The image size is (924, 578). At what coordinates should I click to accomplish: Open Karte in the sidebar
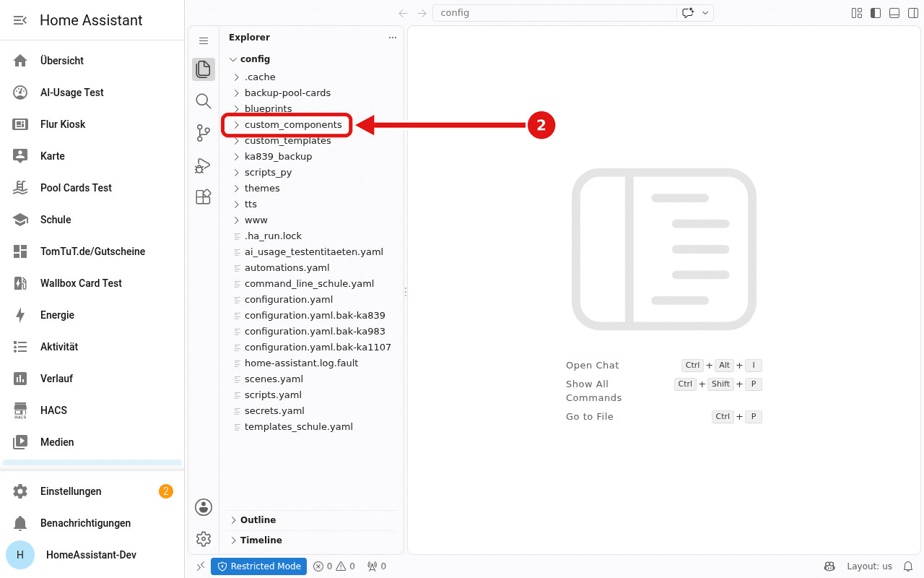(x=92, y=156)
